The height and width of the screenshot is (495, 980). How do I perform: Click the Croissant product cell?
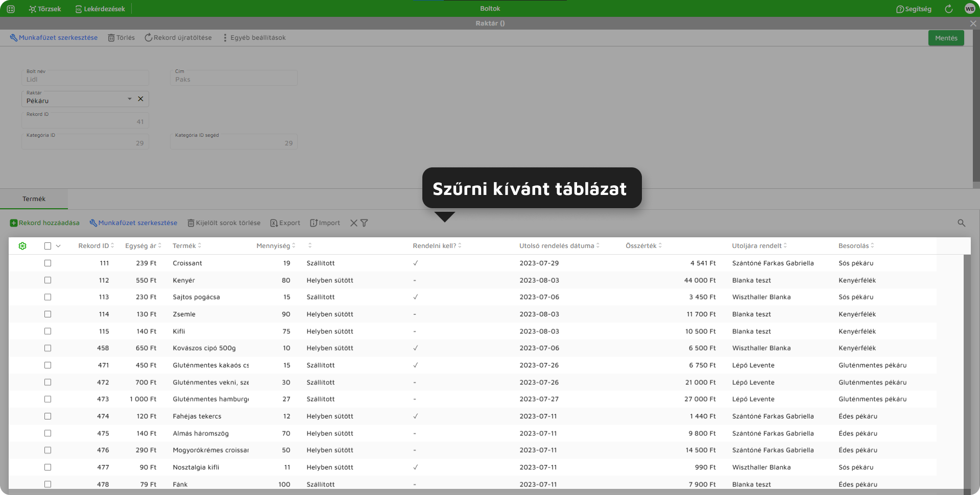point(187,263)
